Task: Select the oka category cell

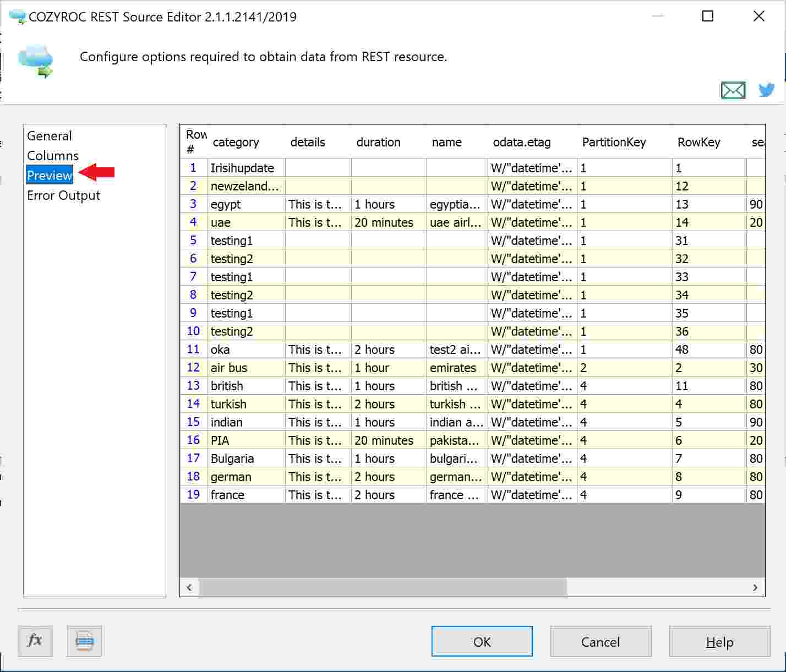Action: tap(246, 349)
